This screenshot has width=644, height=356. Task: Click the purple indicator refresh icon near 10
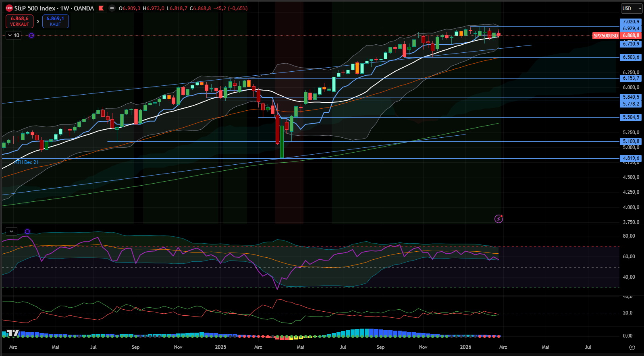pos(31,35)
